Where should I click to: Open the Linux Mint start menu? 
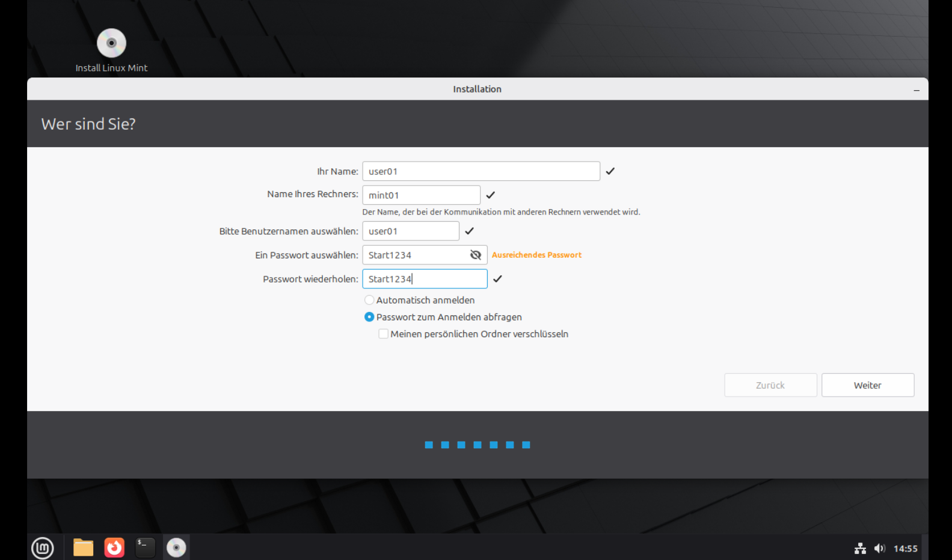tap(43, 547)
